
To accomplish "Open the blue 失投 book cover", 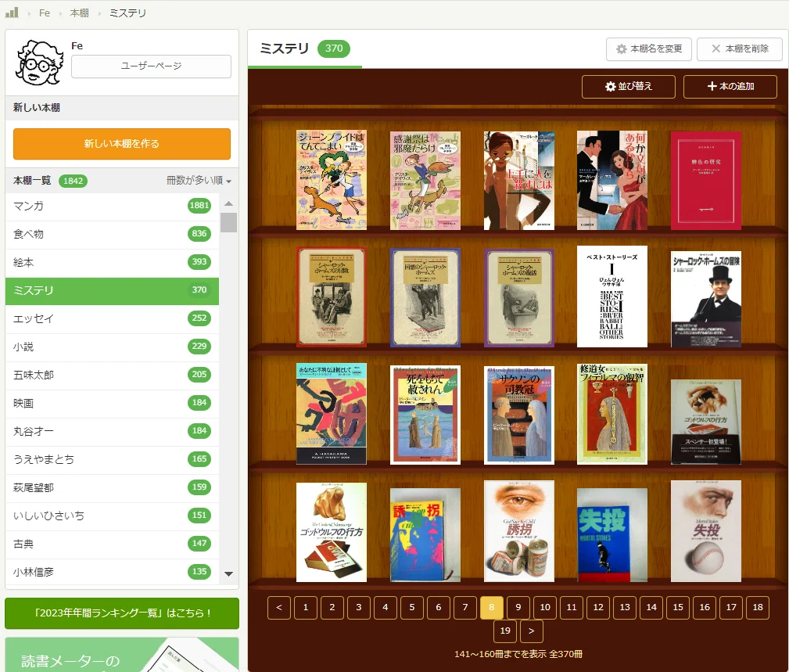I will click(611, 535).
